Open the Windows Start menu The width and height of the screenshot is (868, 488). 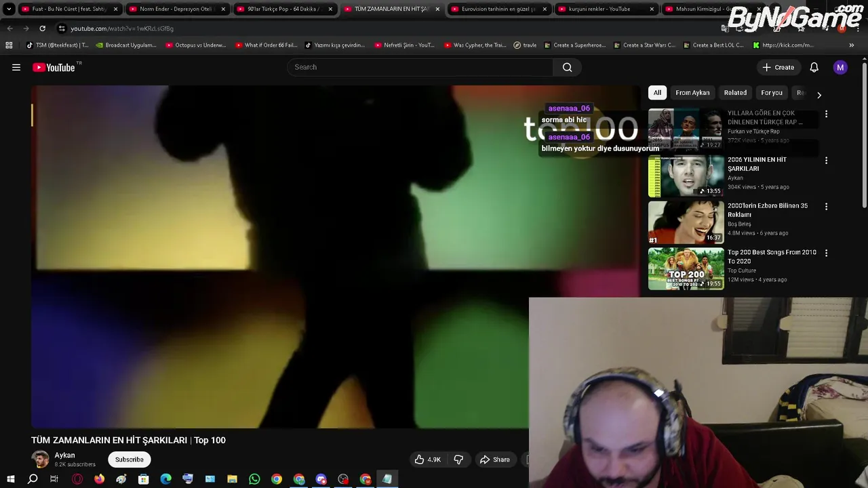coord(10,479)
